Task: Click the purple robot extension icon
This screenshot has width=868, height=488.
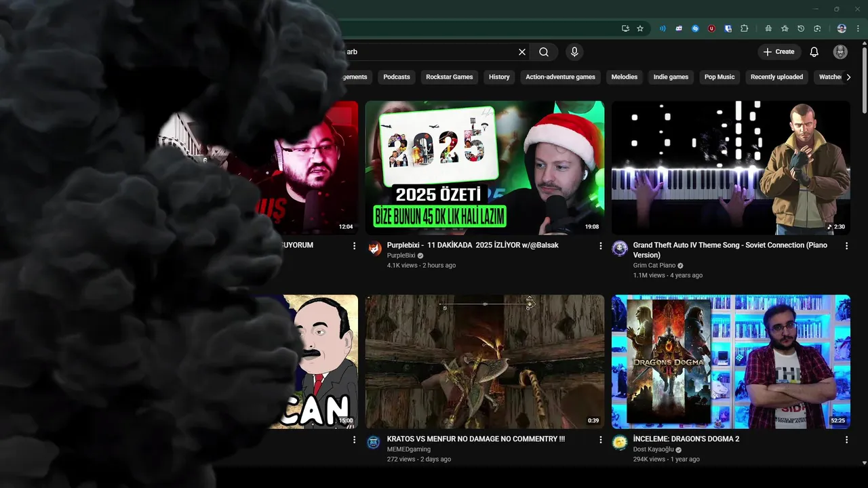Action: pos(679,28)
